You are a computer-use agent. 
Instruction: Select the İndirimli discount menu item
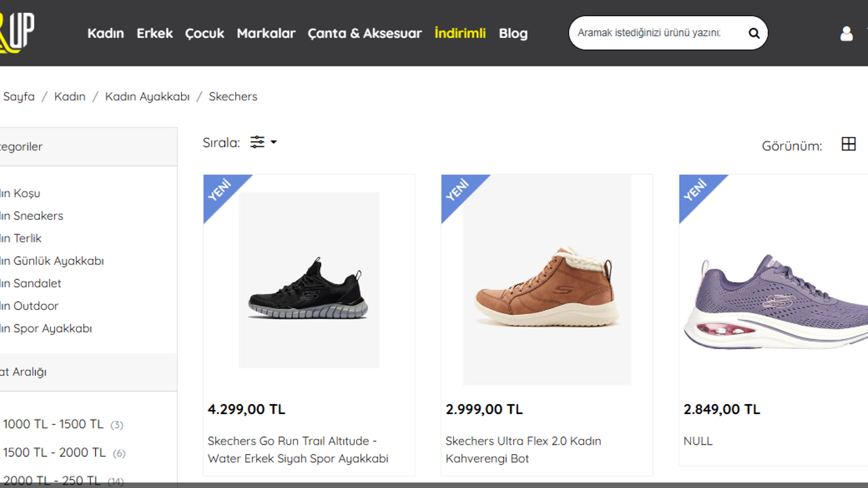460,33
